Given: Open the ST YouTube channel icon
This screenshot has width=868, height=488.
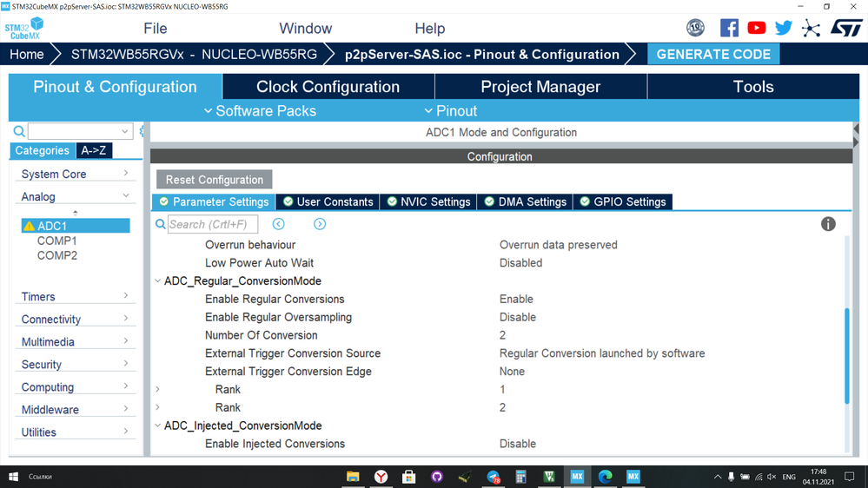Looking at the screenshot, I should tap(756, 28).
